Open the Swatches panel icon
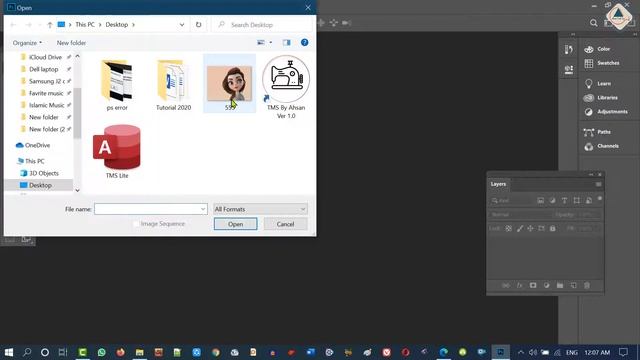 coord(589,63)
